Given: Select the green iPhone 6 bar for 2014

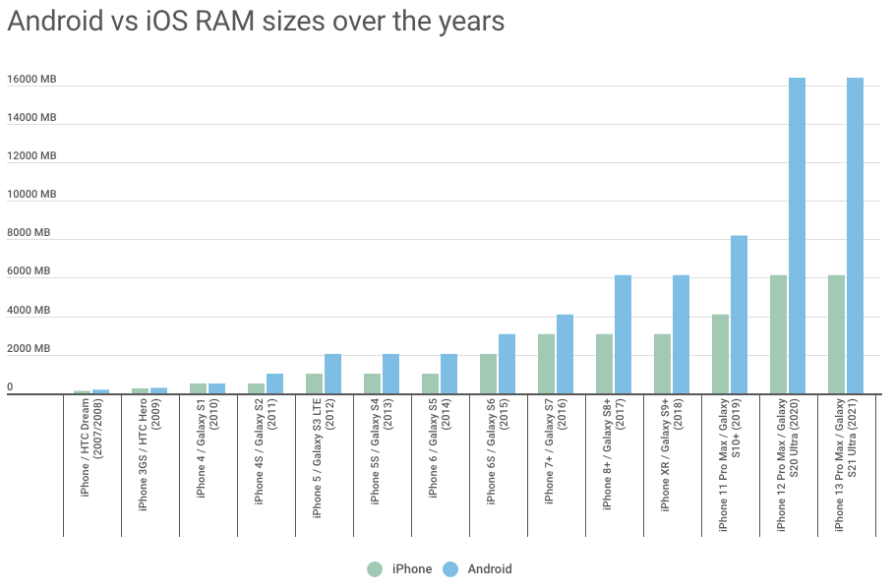Looking at the screenshot, I should coord(431,383).
